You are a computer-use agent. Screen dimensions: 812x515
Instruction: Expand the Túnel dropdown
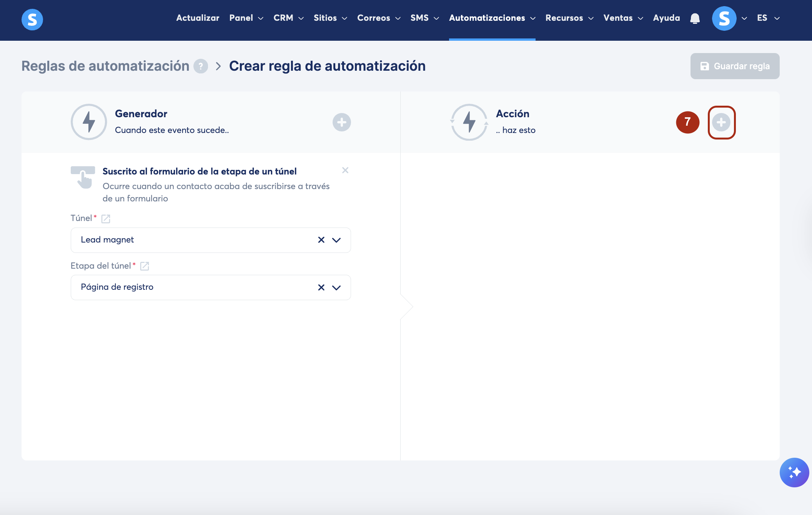(336, 240)
